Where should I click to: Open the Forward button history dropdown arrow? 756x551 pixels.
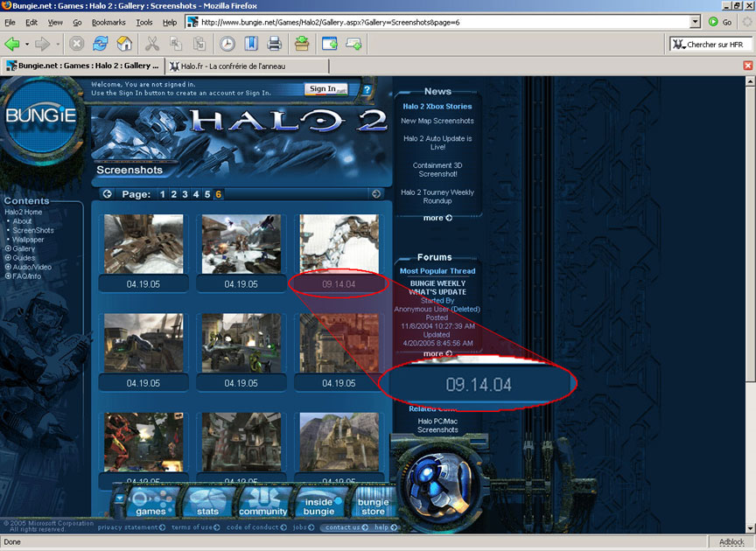click(58, 44)
